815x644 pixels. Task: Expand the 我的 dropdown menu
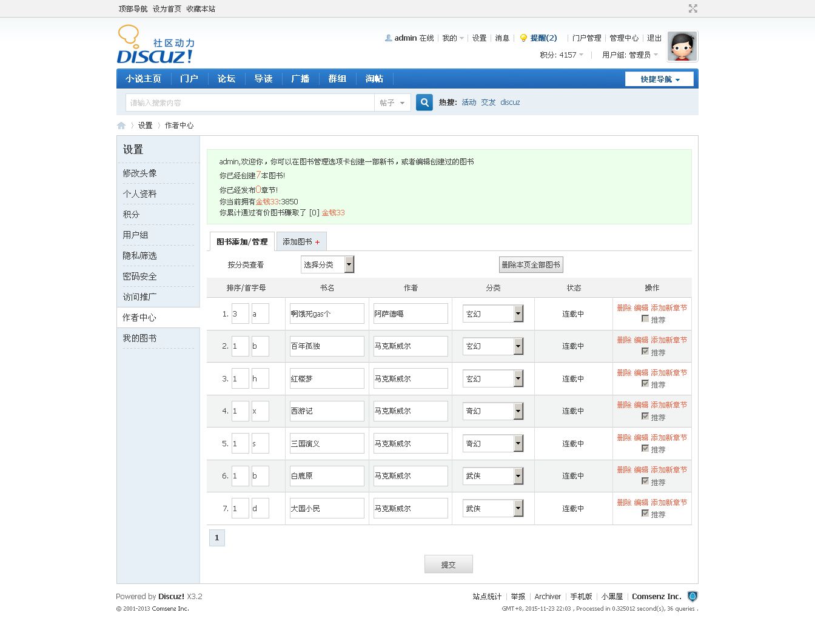pyautogui.click(x=453, y=38)
